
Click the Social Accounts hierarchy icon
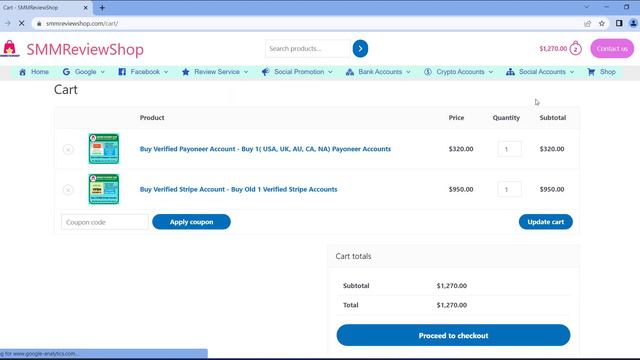coord(510,72)
